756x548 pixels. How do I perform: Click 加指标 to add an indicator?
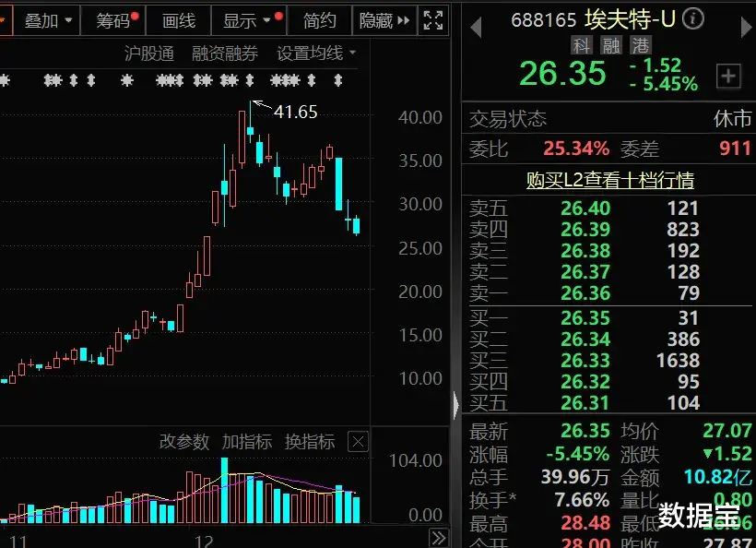point(247,441)
